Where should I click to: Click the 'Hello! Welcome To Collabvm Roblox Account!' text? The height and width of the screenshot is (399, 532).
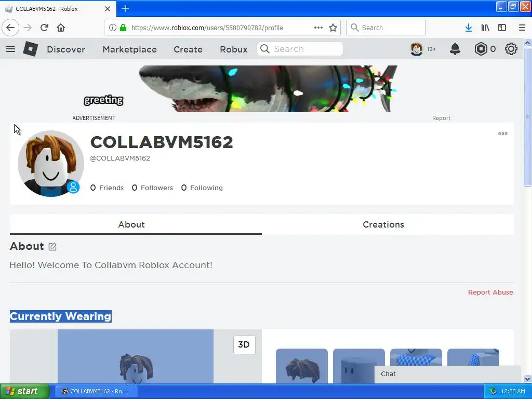[111, 265]
